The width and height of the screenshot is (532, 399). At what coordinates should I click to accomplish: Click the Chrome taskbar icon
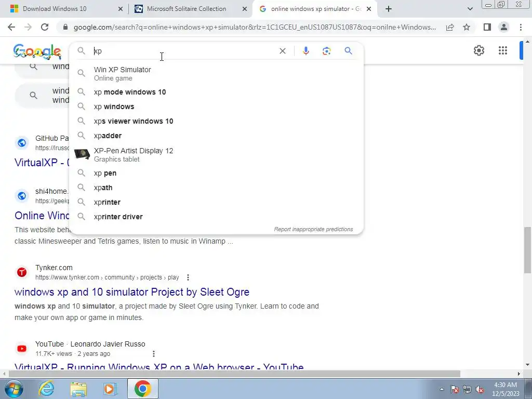click(x=142, y=389)
